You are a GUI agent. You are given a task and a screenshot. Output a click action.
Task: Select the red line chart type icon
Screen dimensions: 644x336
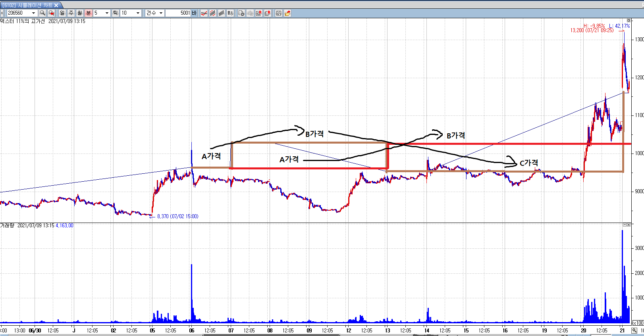pos(204,13)
